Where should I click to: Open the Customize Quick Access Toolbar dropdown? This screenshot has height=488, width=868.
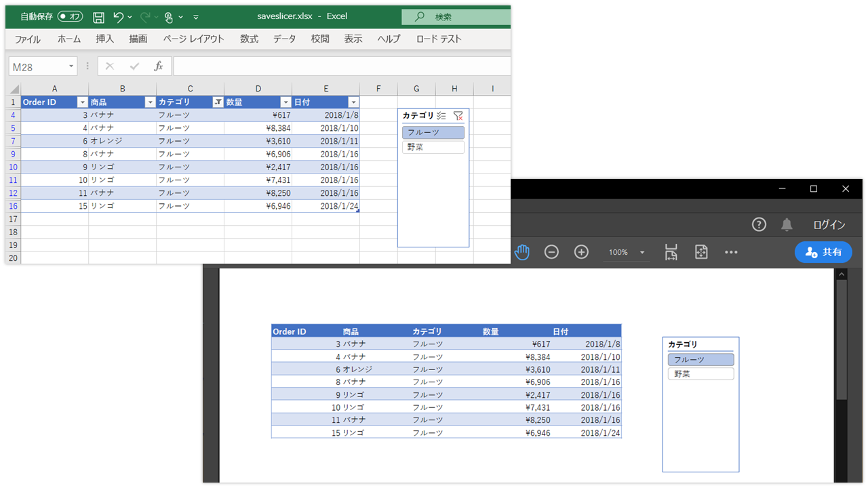click(x=196, y=17)
